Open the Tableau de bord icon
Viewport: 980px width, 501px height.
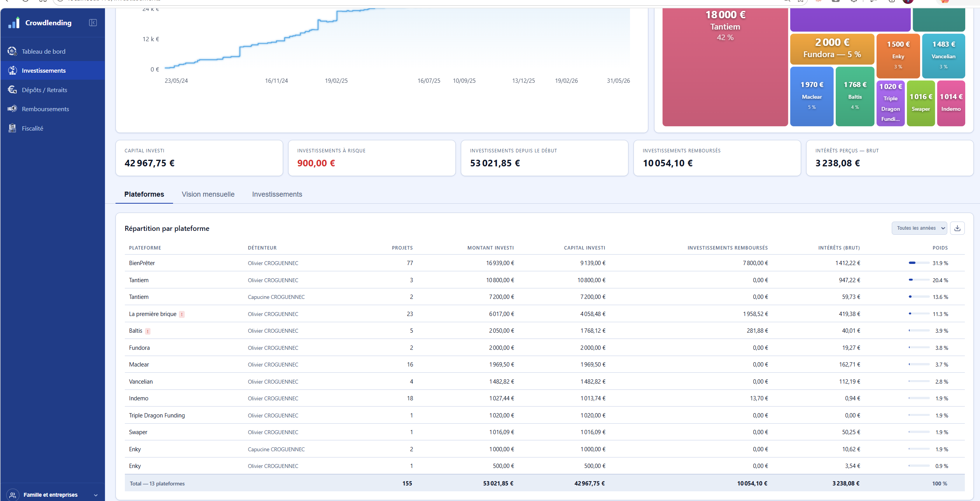point(12,51)
